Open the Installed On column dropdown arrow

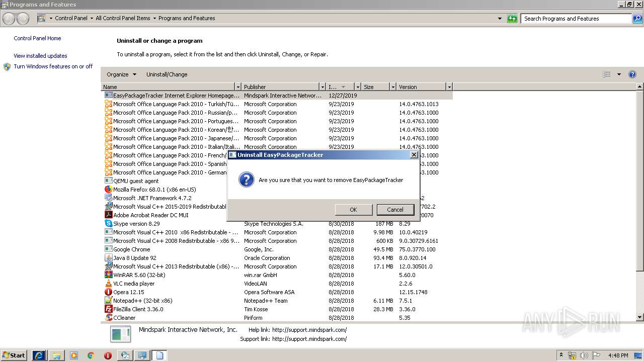point(357,87)
